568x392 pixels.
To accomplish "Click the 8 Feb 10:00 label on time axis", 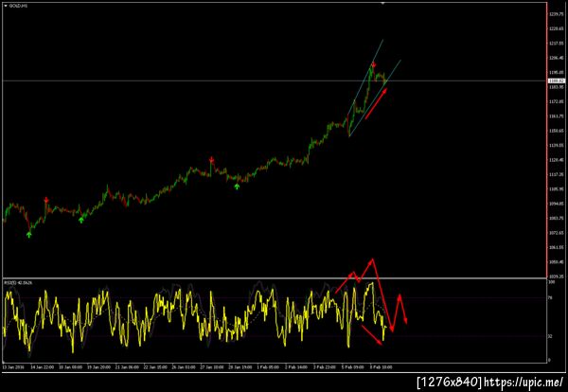I will click(x=381, y=367).
